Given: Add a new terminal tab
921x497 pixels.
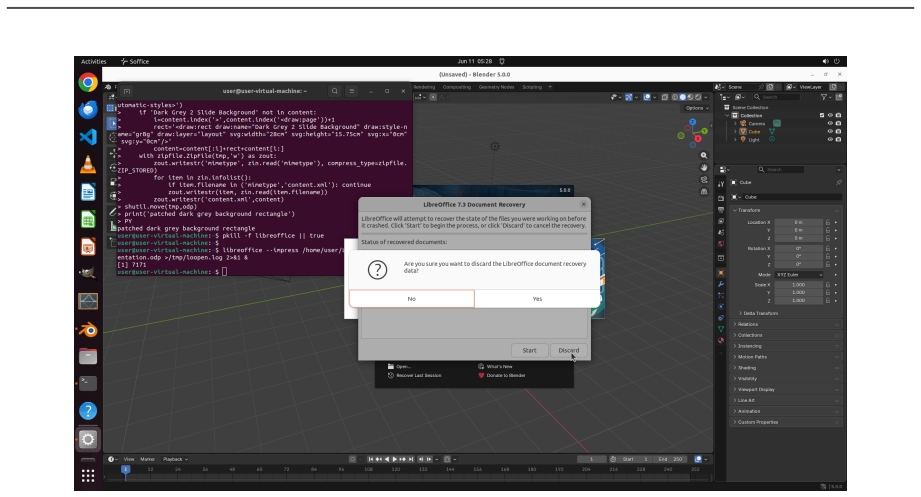Looking at the screenshot, I should pos(127,91).
